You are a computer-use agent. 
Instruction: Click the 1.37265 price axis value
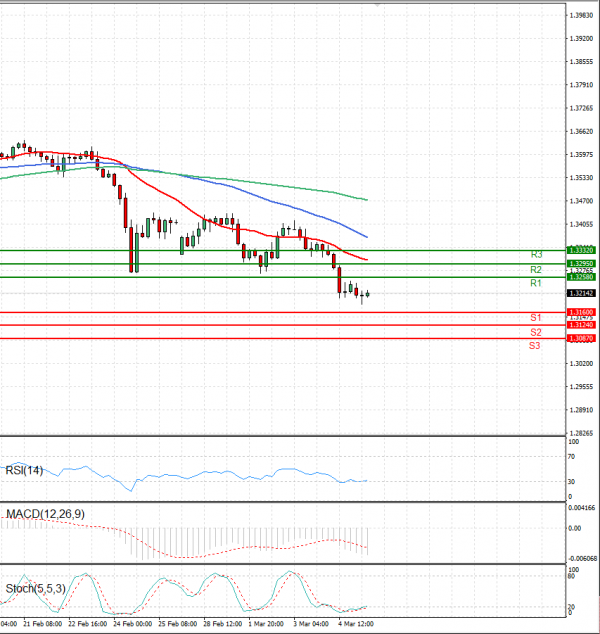(581, 108)
